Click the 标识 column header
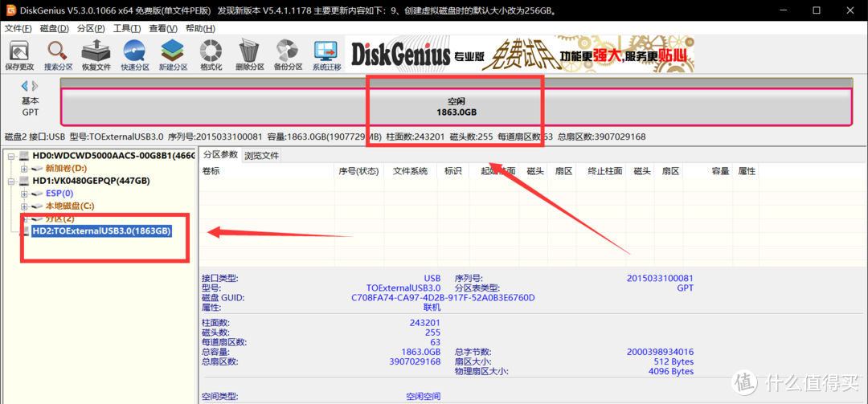Viewport: 868px width, 404px height. pyautogui.click(x=452, y=171)
